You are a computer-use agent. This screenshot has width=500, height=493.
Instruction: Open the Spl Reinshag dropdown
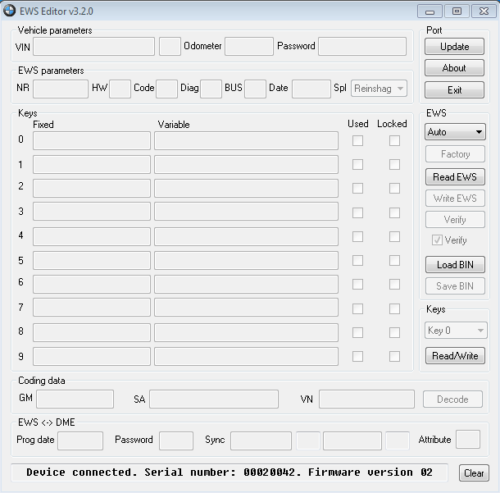point(379,88)
